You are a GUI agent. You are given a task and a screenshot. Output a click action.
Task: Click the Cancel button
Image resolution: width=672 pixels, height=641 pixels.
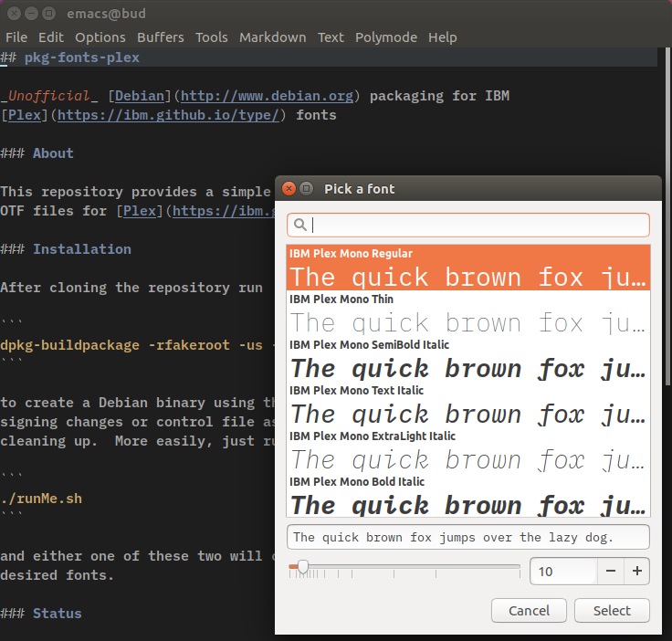tap(529, 611)
